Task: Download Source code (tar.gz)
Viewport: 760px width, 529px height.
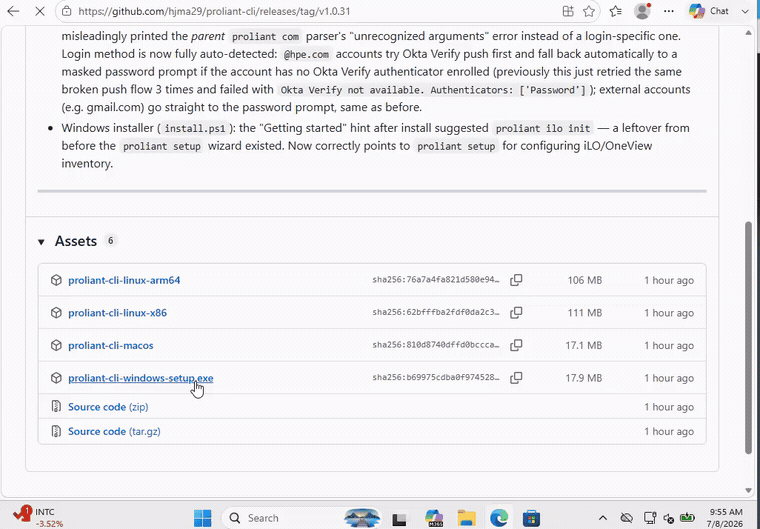Action: 114,431
